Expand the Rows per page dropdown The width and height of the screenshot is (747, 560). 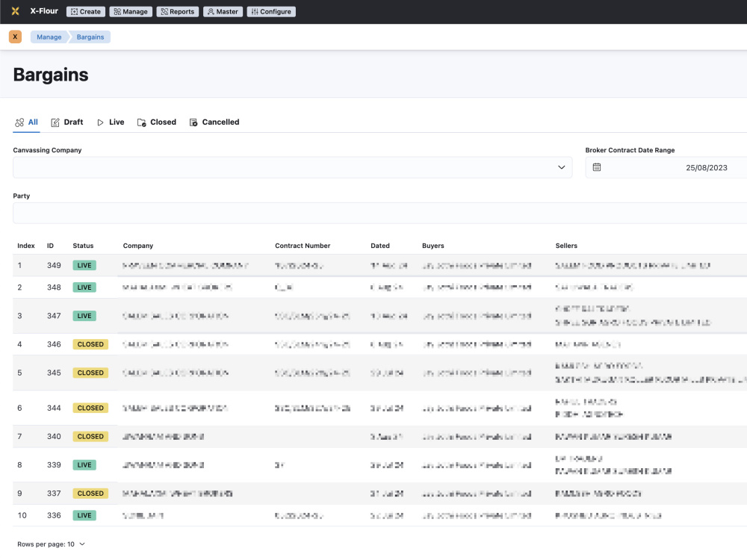[x=51, y=544]
